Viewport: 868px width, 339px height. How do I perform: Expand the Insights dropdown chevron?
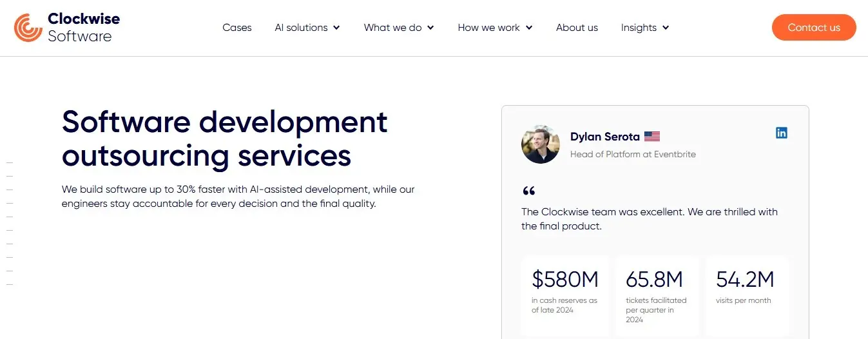pyautogui.click(x=666, y=28)
